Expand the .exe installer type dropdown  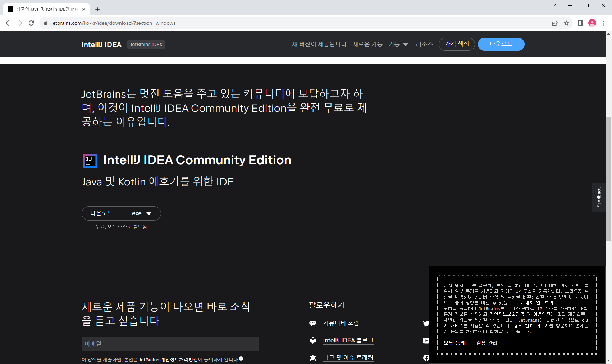click(x=141, y=213)
